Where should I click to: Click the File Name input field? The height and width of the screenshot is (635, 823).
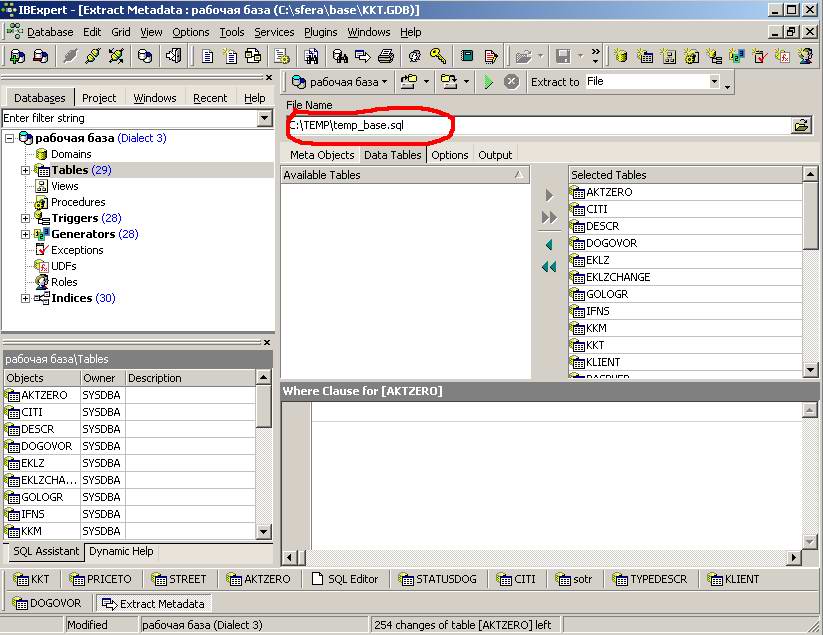coord(539,125)
